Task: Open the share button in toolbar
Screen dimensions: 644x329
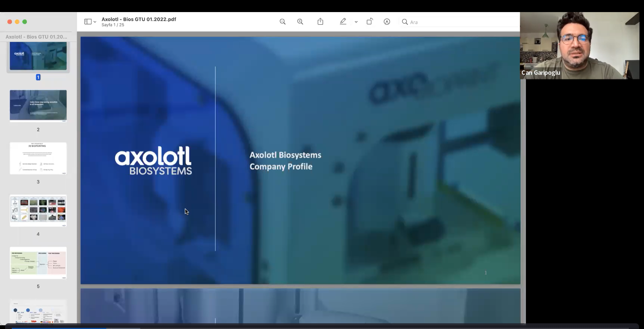Action: point(320,21)
